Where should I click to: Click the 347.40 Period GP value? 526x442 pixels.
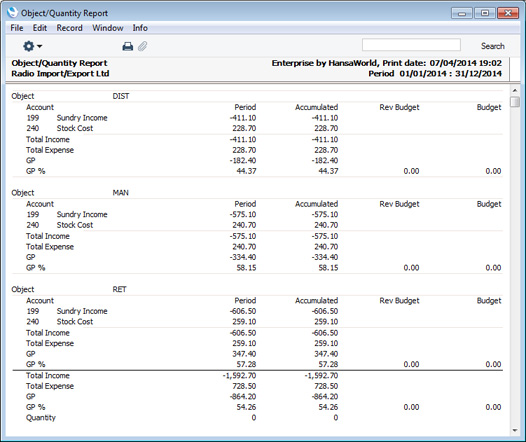click(244, 354)
